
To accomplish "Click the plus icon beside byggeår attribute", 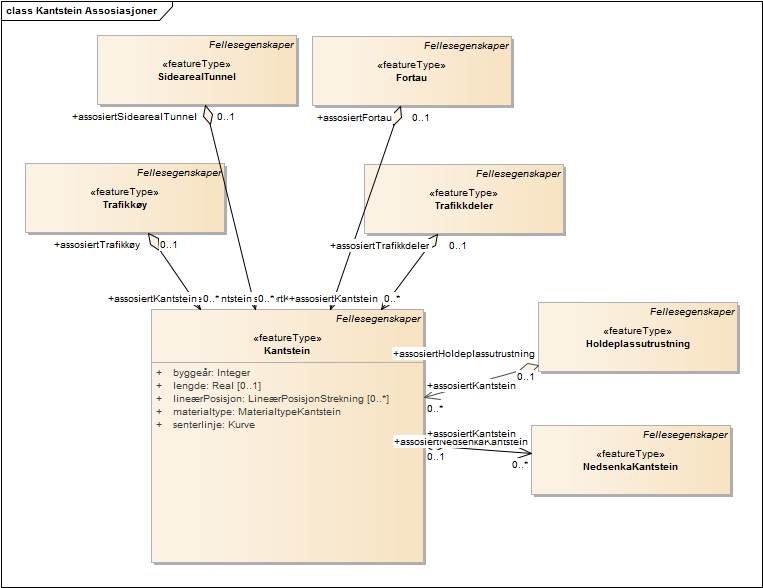I will tap(158, 373).
